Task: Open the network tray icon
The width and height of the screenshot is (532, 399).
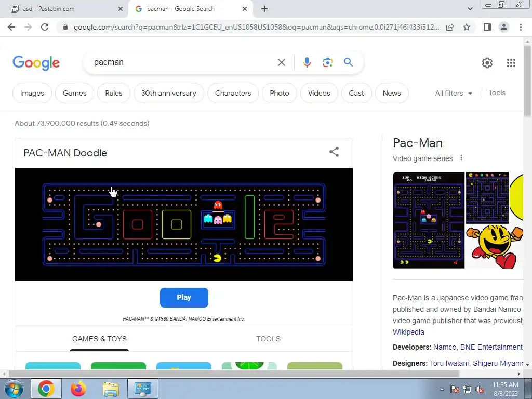Action: 467,389
